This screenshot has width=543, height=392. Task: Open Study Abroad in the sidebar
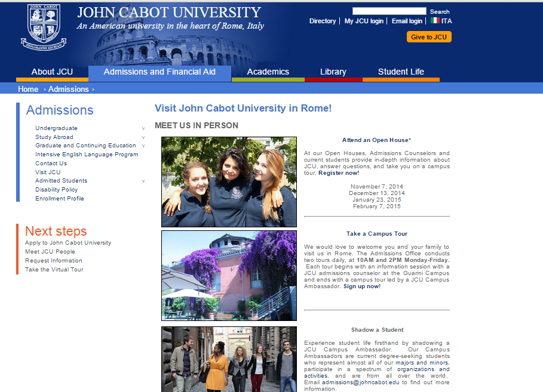(54, 137)
